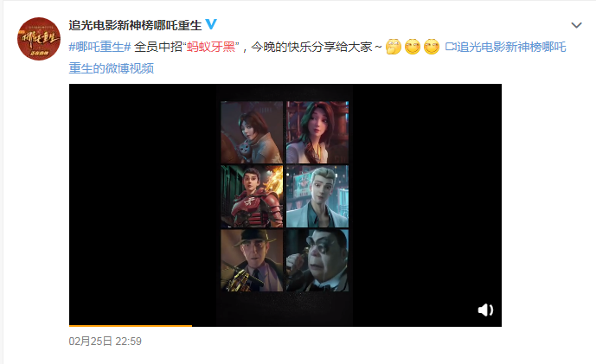The image size is (596, 364).
Task: Click the girl holding the cat thumbnail
Action: point(252,132)
